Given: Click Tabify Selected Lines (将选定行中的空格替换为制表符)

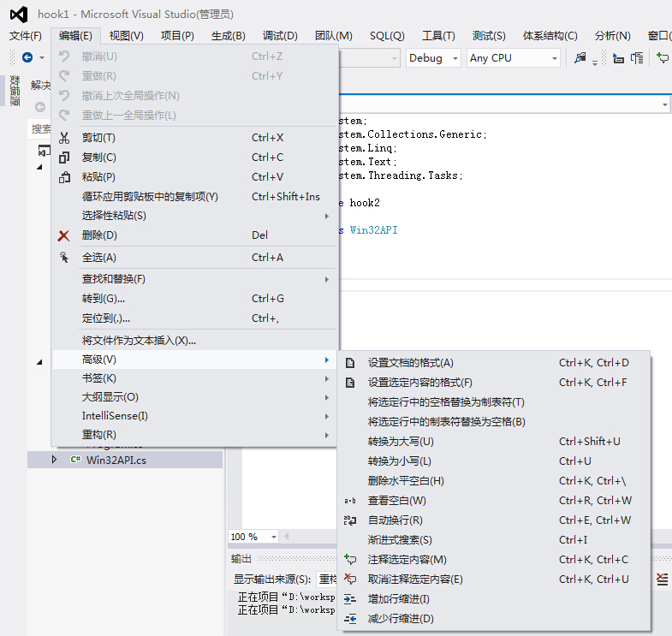Looking at the screenshot, I should click(494, 402).
